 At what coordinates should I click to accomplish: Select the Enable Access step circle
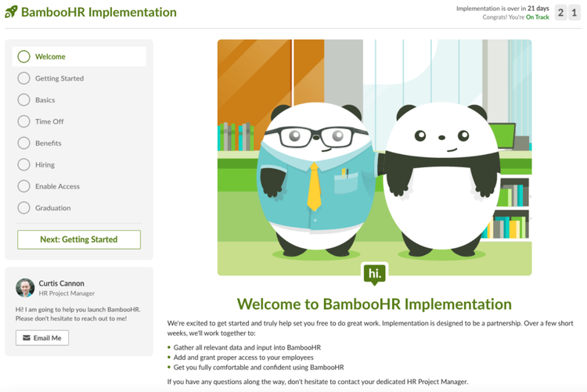coord(23,186)
